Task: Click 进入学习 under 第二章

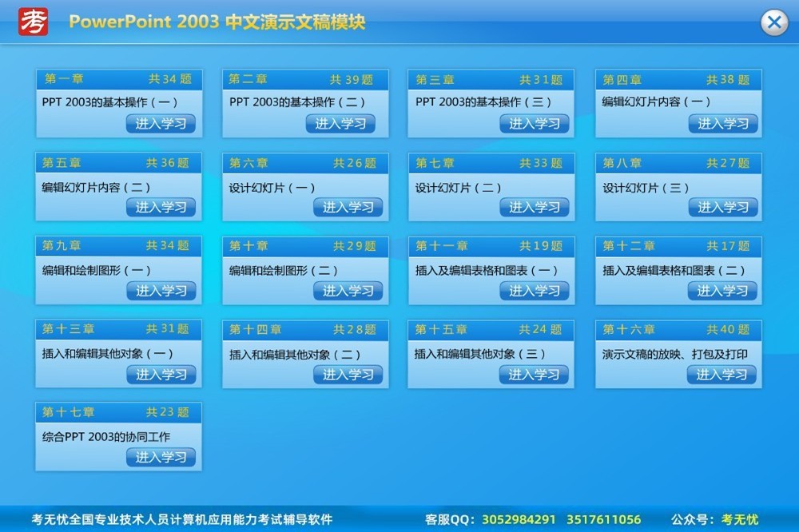Action: point(340,123)
